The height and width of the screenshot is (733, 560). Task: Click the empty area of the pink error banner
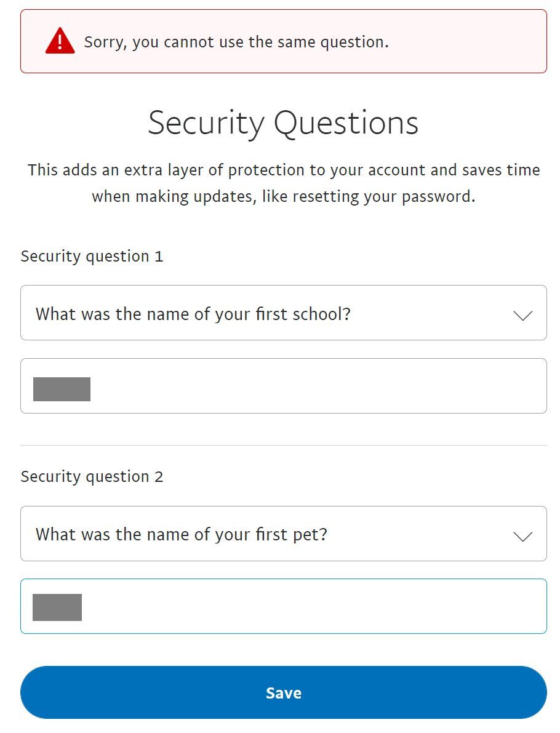[x=468, y=41]
